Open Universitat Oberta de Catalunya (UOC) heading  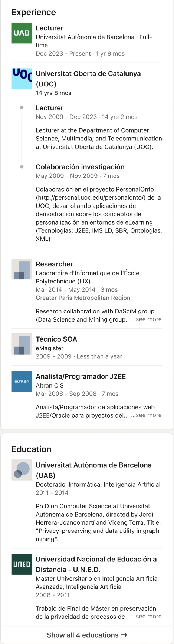(x=88, y=79)
